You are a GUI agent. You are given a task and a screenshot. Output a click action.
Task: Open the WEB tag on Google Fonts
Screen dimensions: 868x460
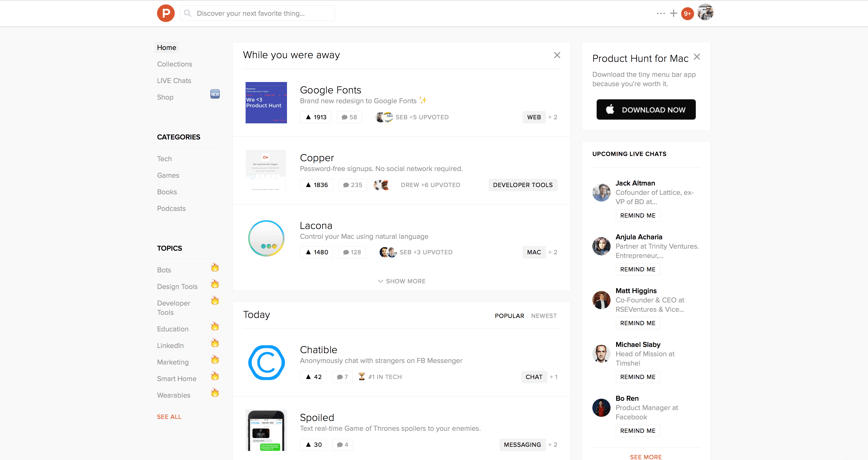(x=534, y=117)
